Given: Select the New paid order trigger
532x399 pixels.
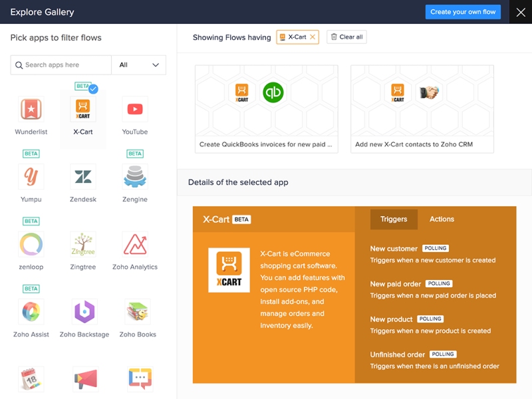Looking at the screenshot, I should pyautogui.click(x=395, y=284).
